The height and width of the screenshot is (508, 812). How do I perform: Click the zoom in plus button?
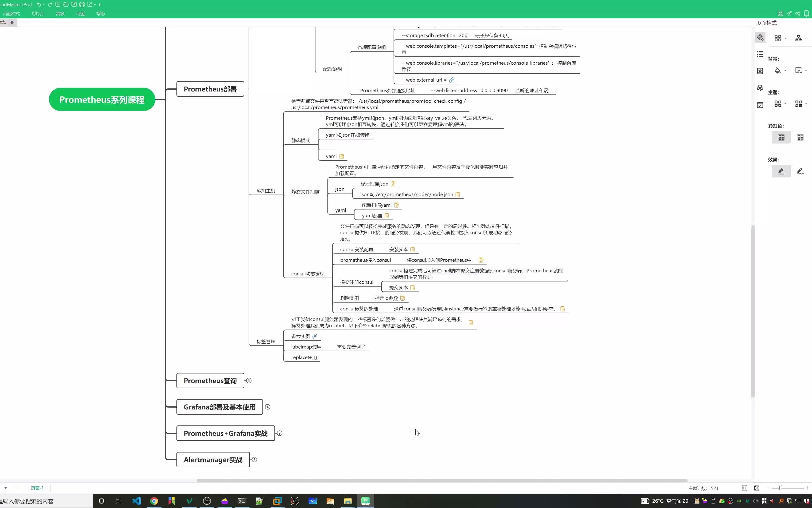pos(807,488)
